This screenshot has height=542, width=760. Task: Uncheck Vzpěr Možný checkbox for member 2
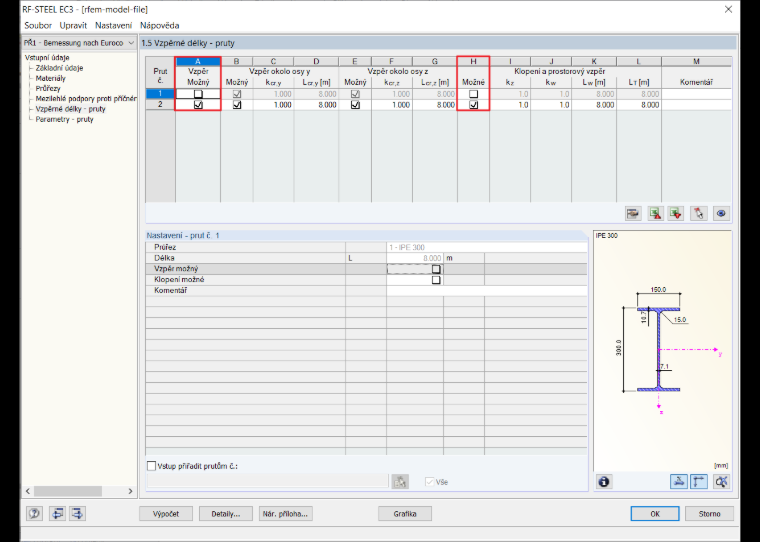[198, 105]
